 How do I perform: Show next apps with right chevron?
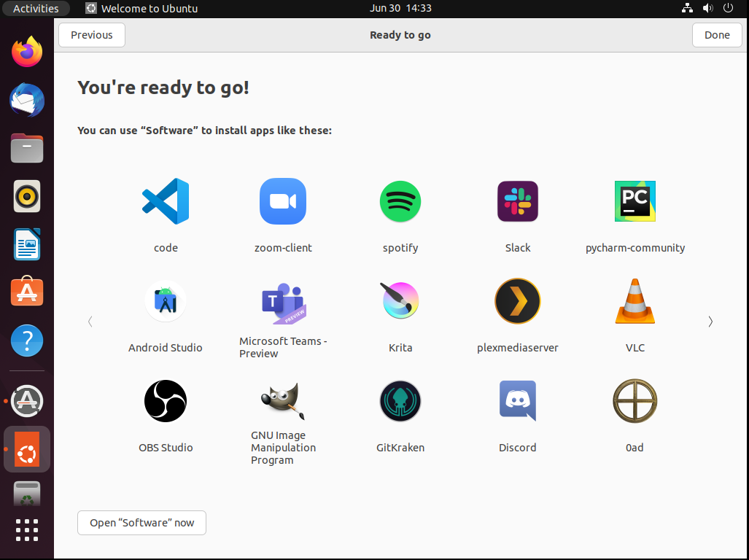pyautogui.click(x=710, y=322)
